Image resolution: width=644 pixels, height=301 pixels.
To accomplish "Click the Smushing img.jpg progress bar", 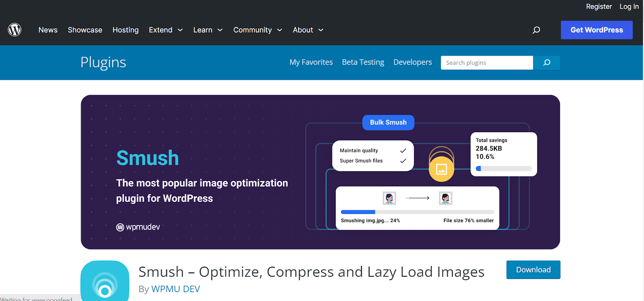I will click(x=417, y=212).
